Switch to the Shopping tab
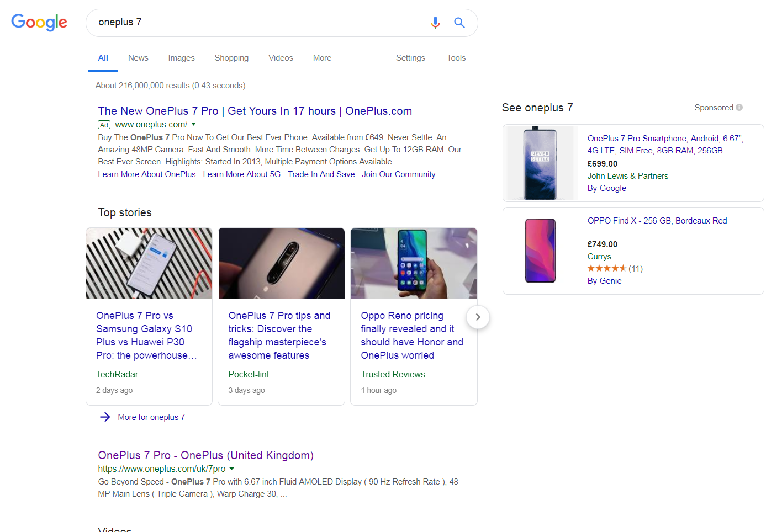 click(x=231, y=58)
